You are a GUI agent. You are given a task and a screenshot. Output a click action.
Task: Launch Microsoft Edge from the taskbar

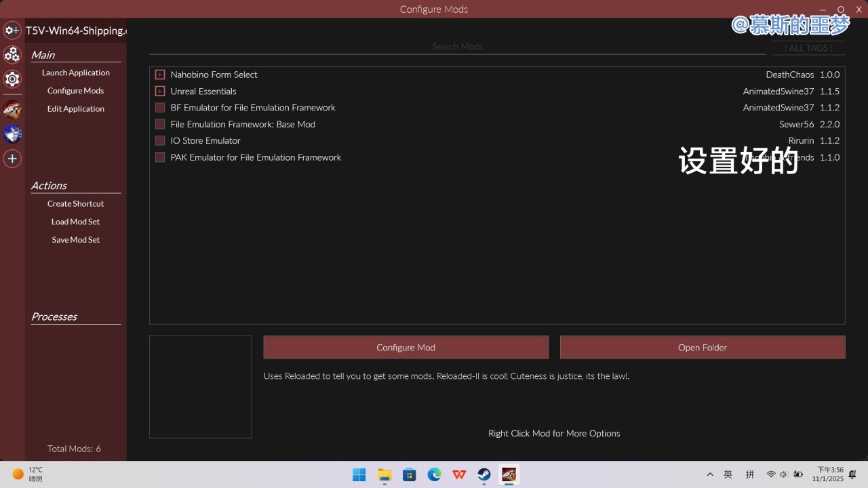(434, 474)
